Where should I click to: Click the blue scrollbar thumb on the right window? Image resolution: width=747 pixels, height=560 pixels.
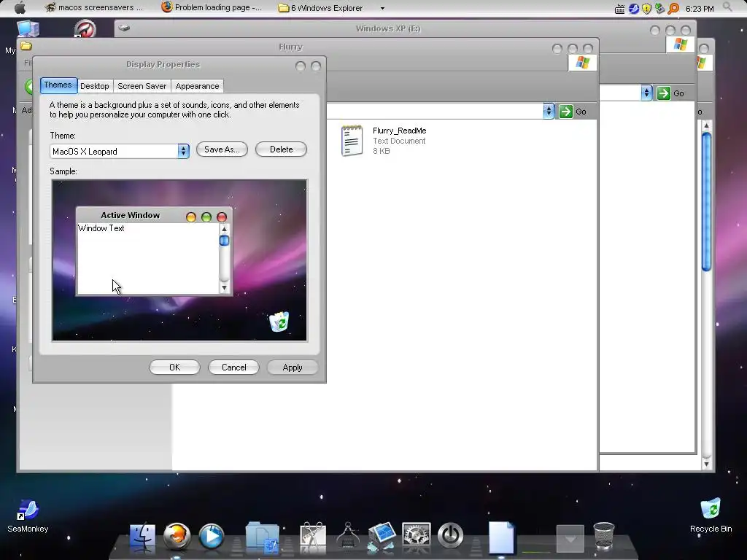pos(706,202)
